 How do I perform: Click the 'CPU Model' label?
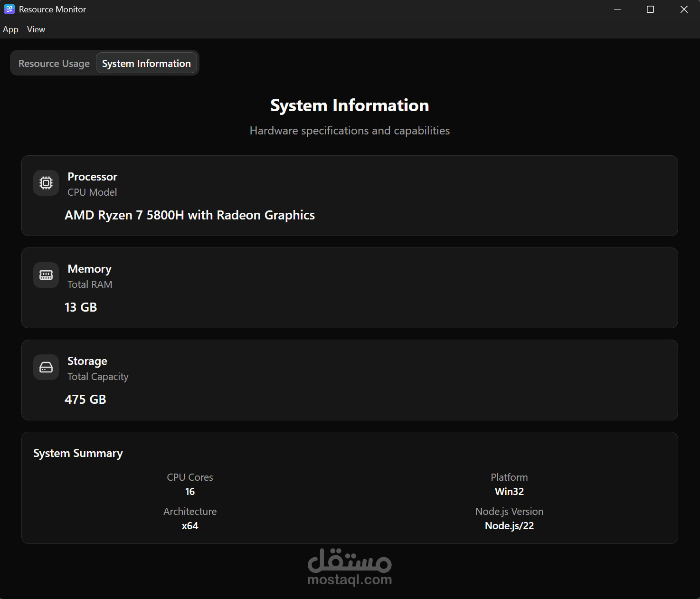coord(92,192)
